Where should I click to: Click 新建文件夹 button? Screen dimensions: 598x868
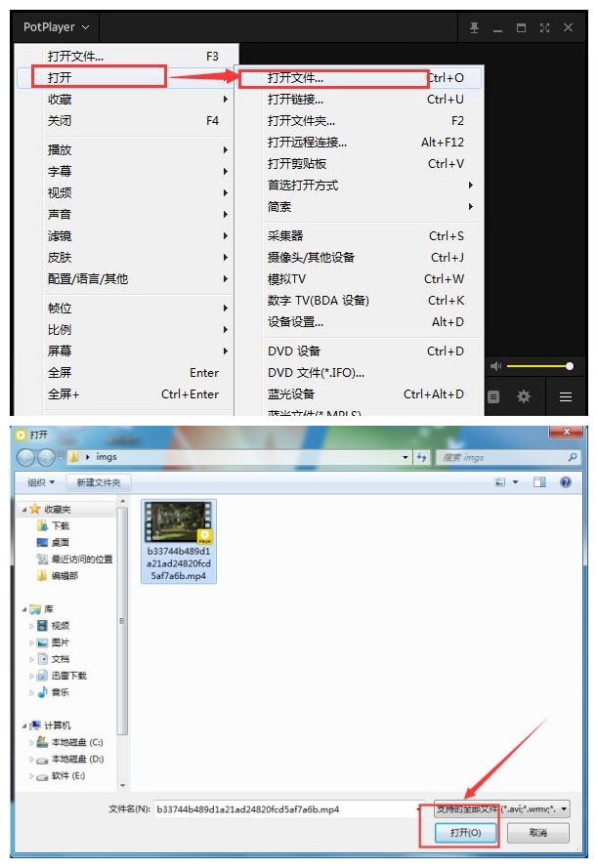point(98,482)
